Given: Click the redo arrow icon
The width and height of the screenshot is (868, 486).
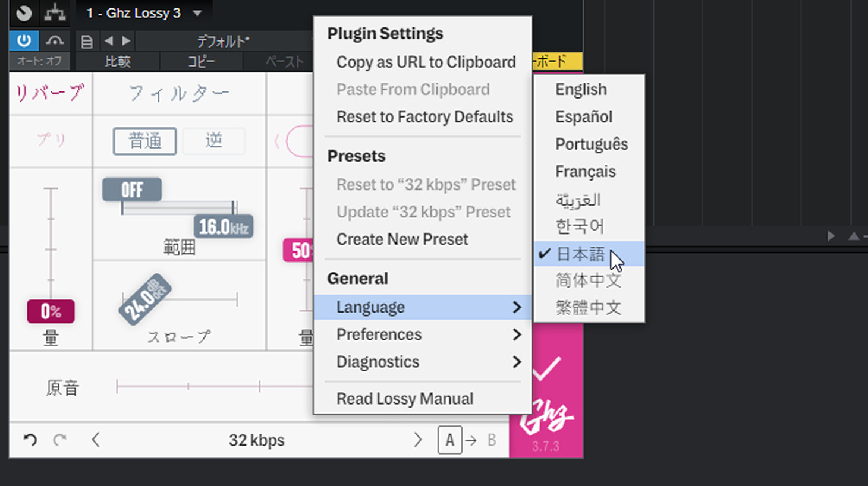Looking at the screenshot, I should tap(59, 440).
